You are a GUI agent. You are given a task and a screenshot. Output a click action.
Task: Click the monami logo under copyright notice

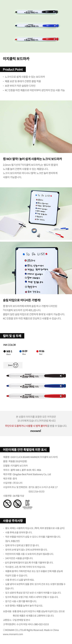point(36,431)
